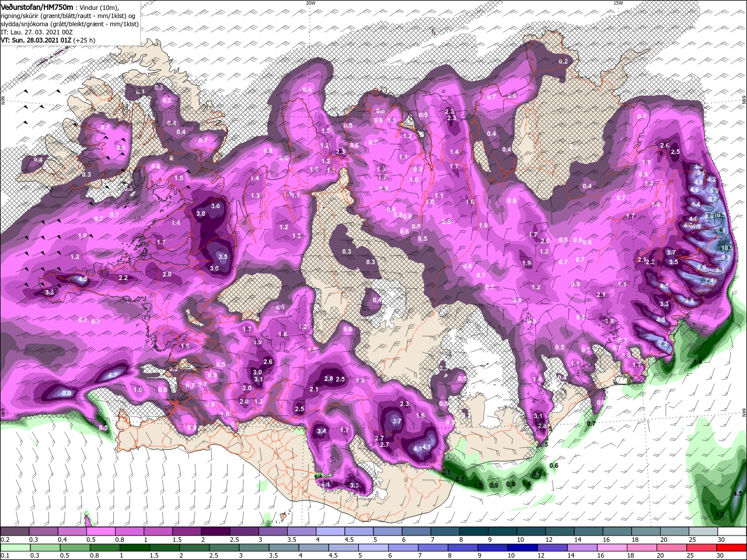The image size is (747, 560).
Task: Select the light pink 16 swatch in lower legend row
Action: (x=613, y=548)
